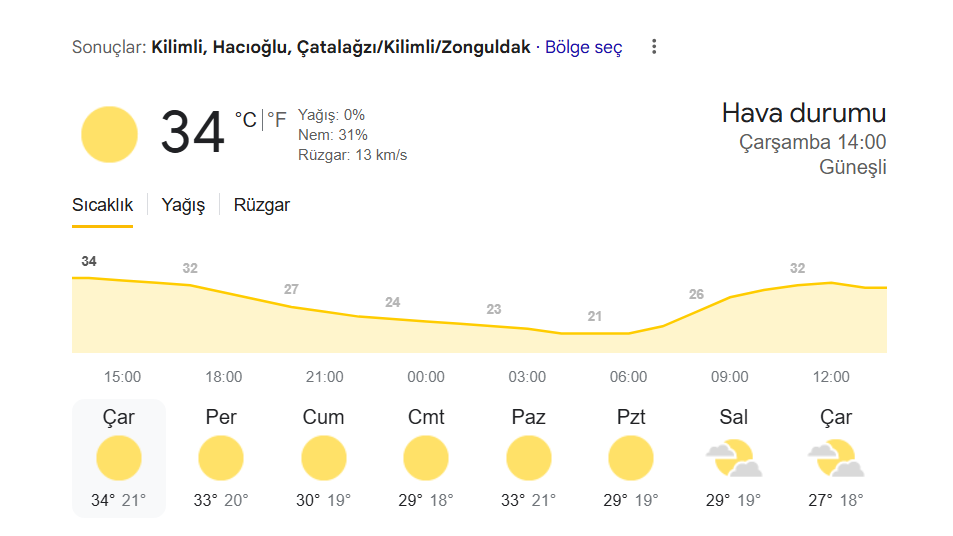The height and width of the screenshot is (536, 953).
Task: Open the three-dot more options menu
Action: [654, 47]
